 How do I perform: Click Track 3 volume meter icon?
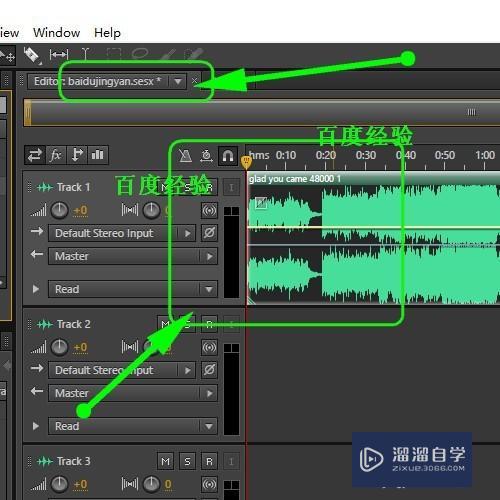[x=39, y=485]
